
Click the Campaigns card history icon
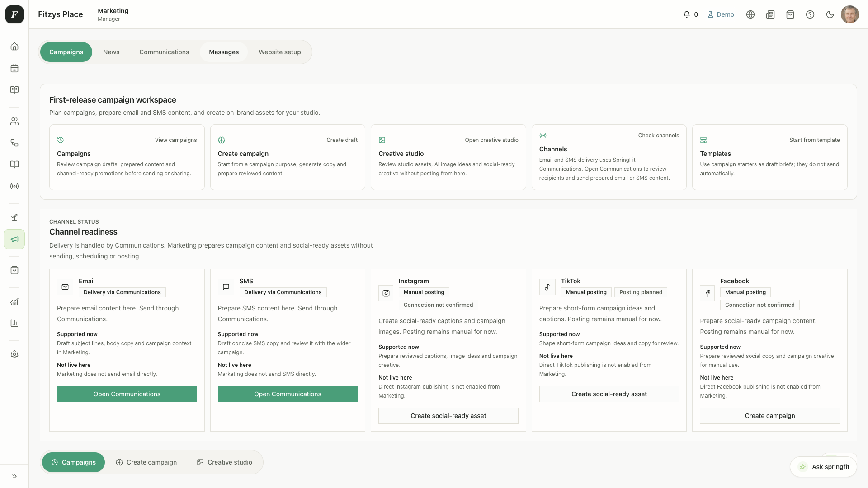pos(61,140)
